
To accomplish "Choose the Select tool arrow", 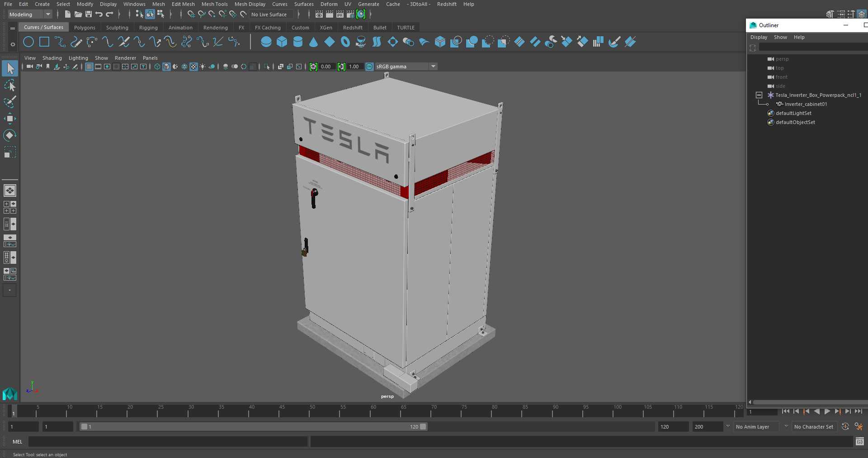I will pyautogui.click(x=10, y=68).
